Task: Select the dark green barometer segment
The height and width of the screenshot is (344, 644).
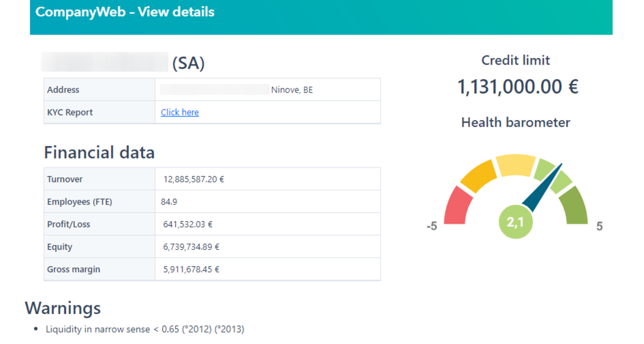Action: coord(573,205)
